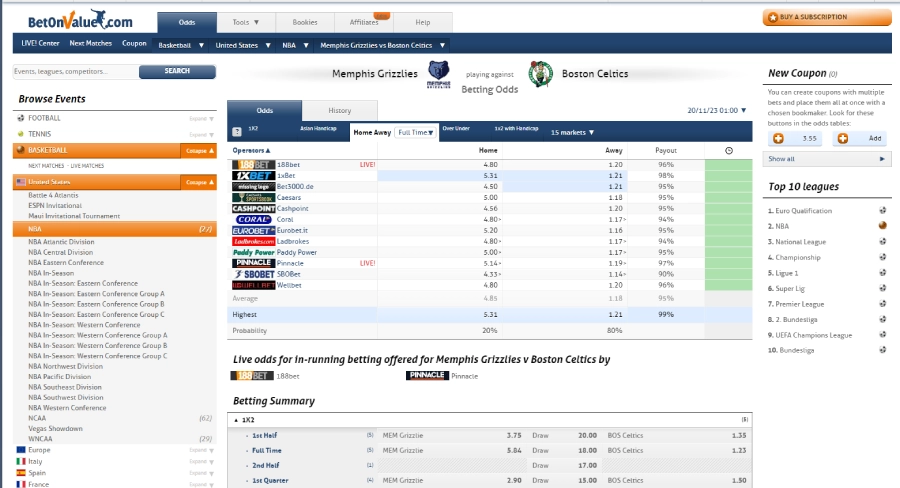Open the NBA league dropdown in breadcrumb

(x=295, y=45)
